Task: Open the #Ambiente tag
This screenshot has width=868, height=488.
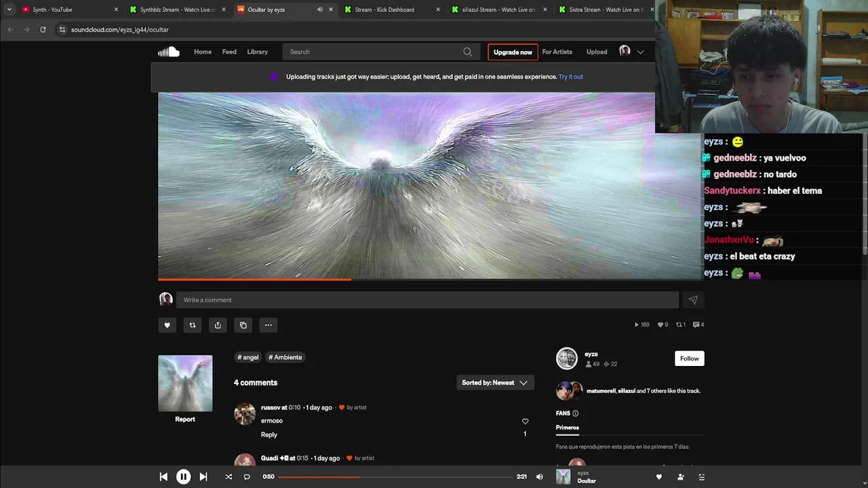Action: [x=285, y=357]
